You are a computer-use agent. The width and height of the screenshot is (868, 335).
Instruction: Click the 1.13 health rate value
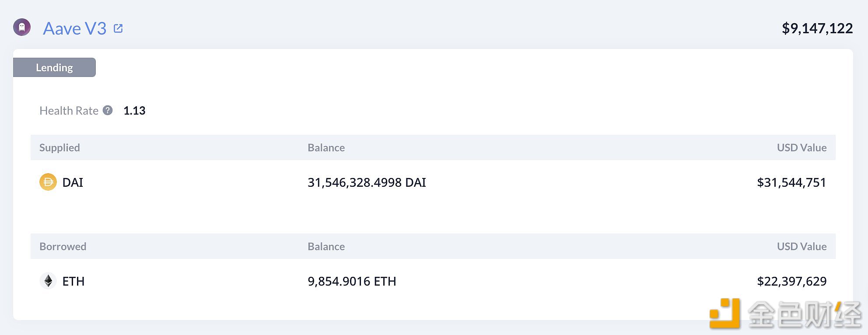pyautogui.click(x=134, y=111)
